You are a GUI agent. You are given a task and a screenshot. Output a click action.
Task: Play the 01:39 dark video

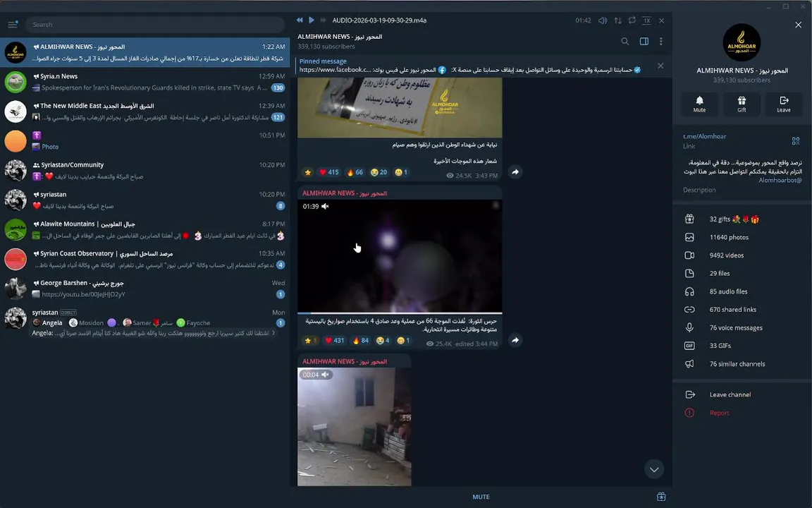pos(399,257)
